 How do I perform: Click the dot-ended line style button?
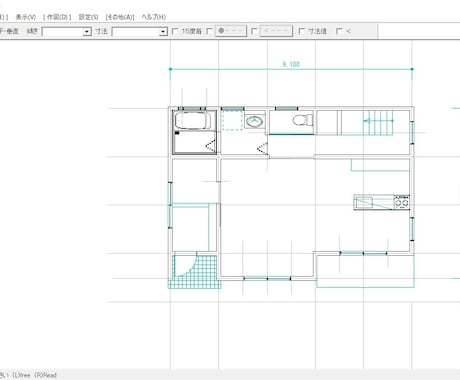(x=231, y=31)
